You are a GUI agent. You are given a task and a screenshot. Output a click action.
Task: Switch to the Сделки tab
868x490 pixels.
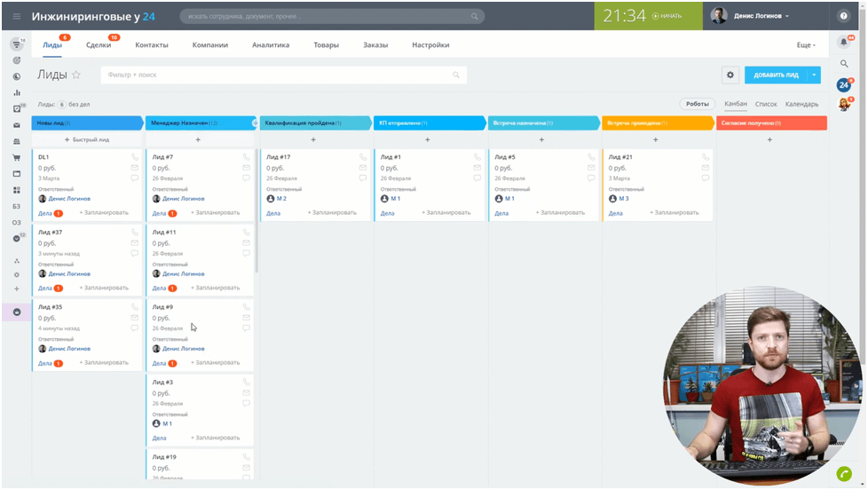pyautogui.click(x=99, y=45)
